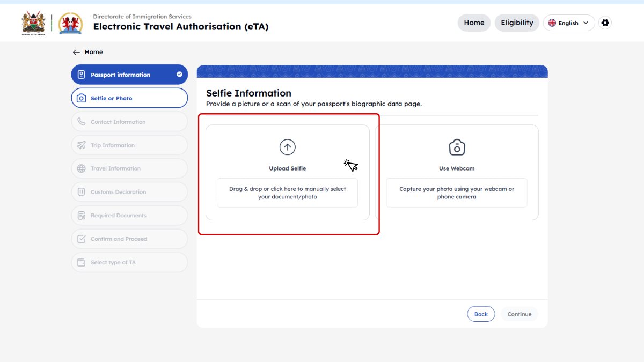The width and height of the screenshot is (644, 362).
Task: Click the upload arrow icon
Action: coord(288,147)
